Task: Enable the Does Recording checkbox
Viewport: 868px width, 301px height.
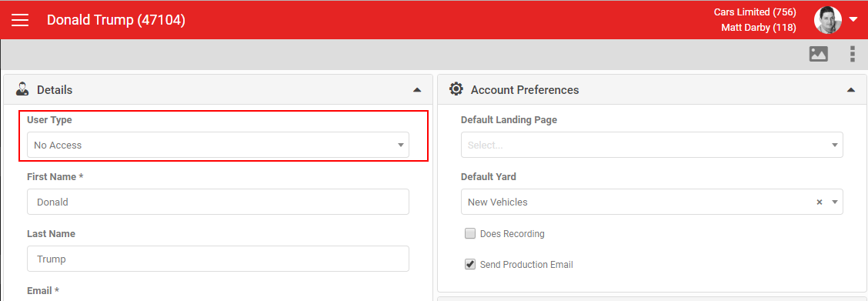Action: 470,233
